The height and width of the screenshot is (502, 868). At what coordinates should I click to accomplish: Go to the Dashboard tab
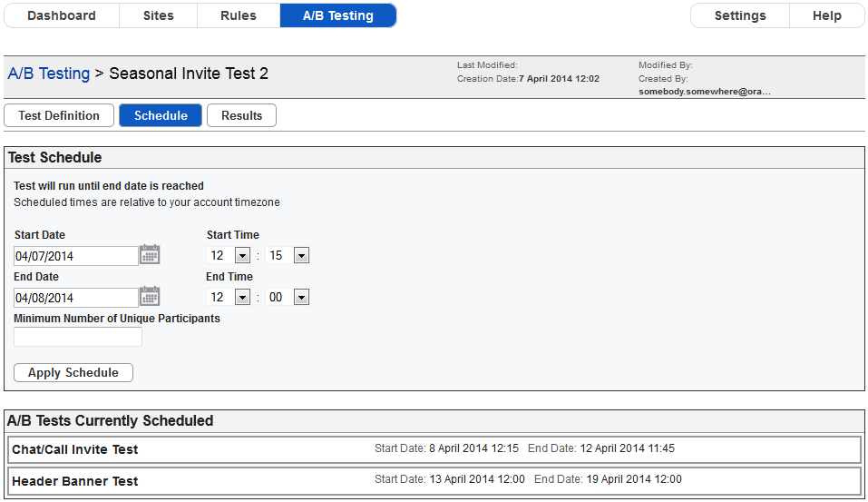coord(62,15)
